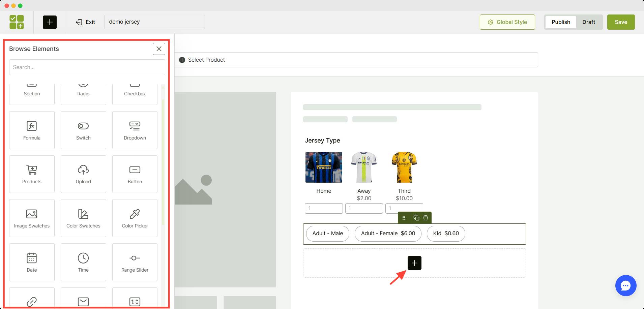Screen dimensions: 644x309
Task: Choose the Kid $0.60 option
Action: tap(446, 234)
